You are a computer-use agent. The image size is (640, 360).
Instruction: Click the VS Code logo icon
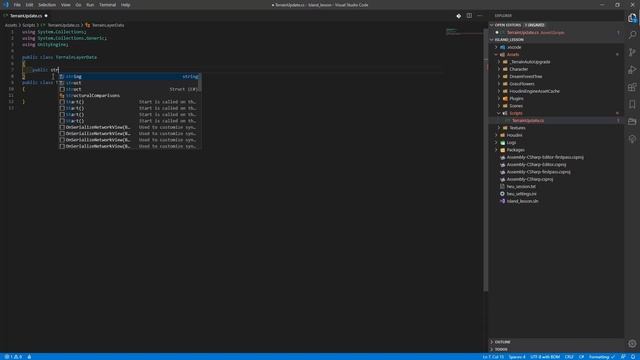click(x=6, y=5)
